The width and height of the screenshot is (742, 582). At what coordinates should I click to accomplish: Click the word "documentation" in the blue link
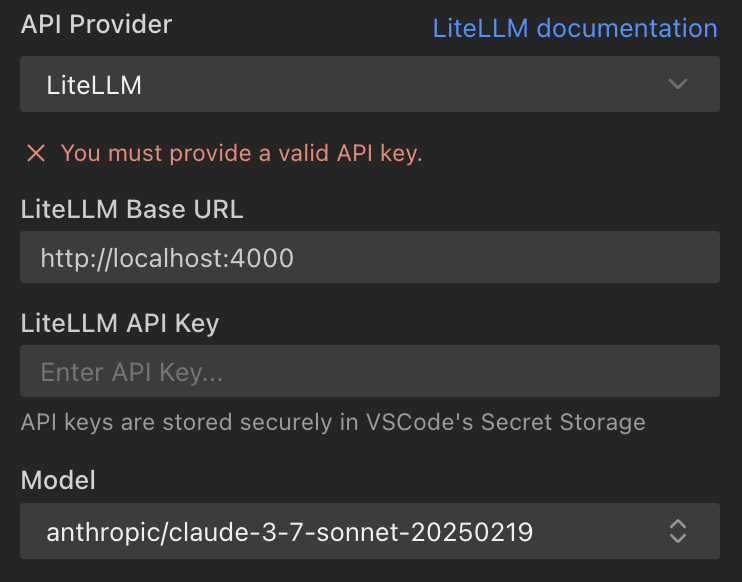626,28
